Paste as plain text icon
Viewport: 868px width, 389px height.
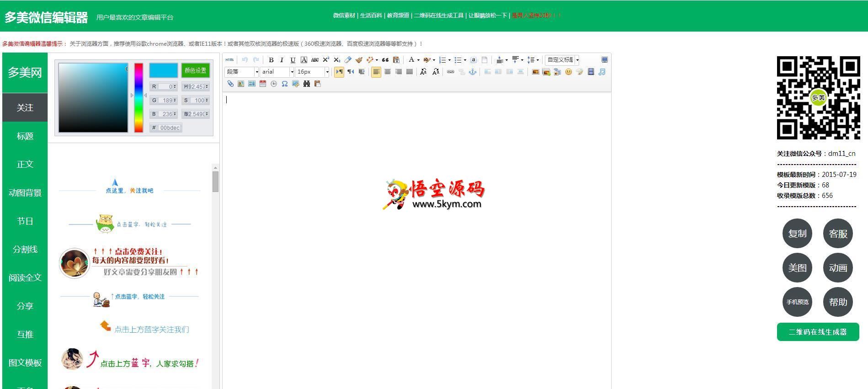point(396,60)
